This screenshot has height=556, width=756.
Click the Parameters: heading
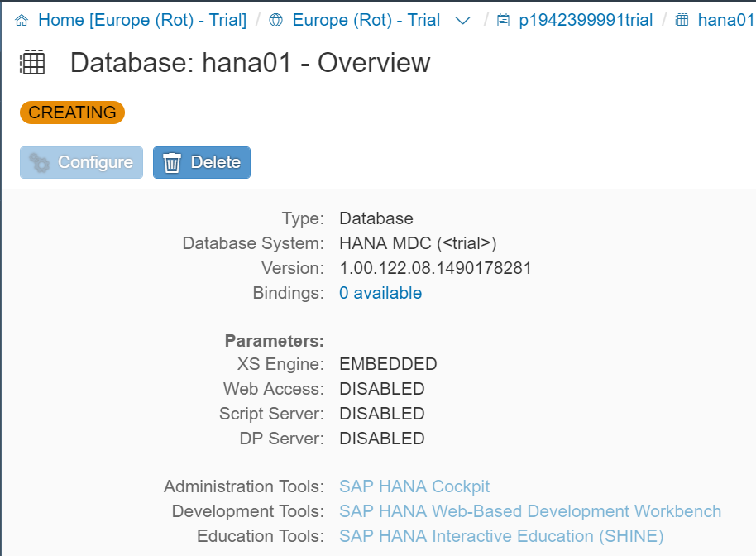click(275, 341)
